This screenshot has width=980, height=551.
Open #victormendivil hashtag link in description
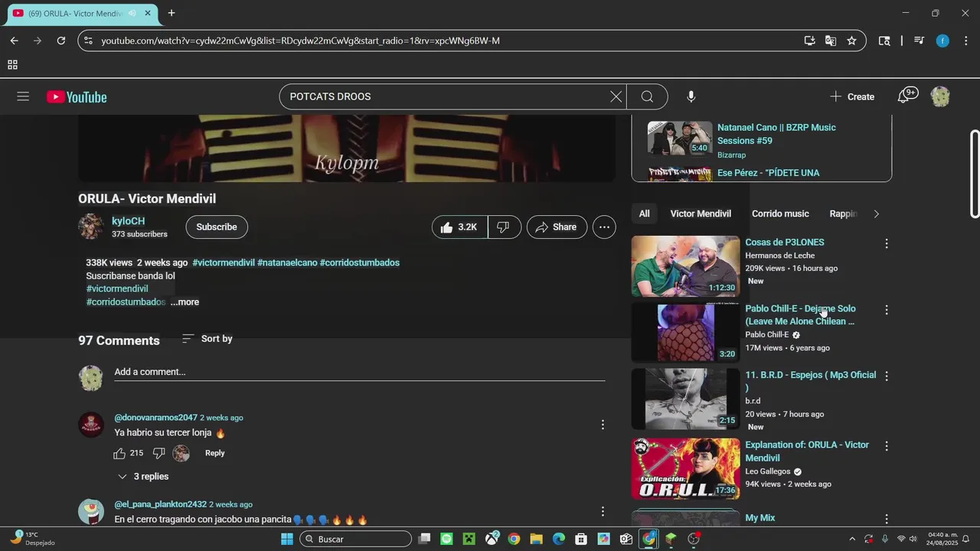pos(117,289)
